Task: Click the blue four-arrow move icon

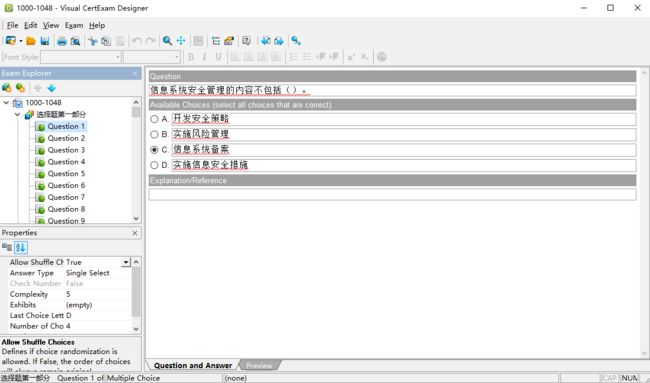Action: coord(181,41)
